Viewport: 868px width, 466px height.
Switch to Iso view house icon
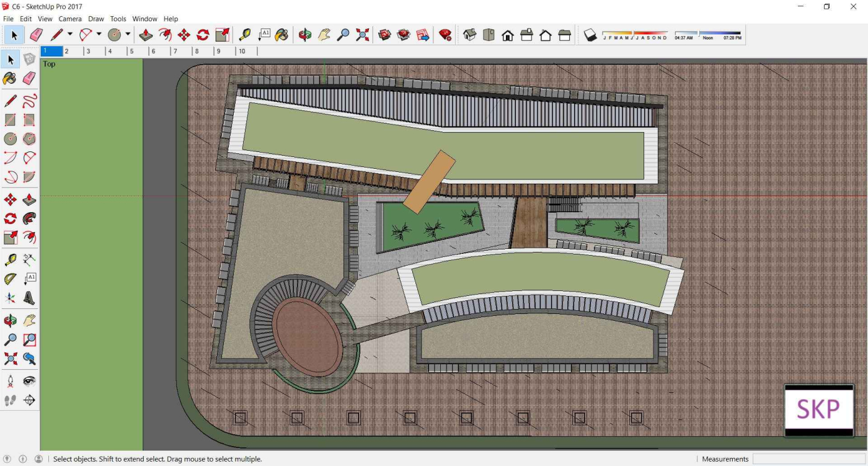[x=470, y=35]
